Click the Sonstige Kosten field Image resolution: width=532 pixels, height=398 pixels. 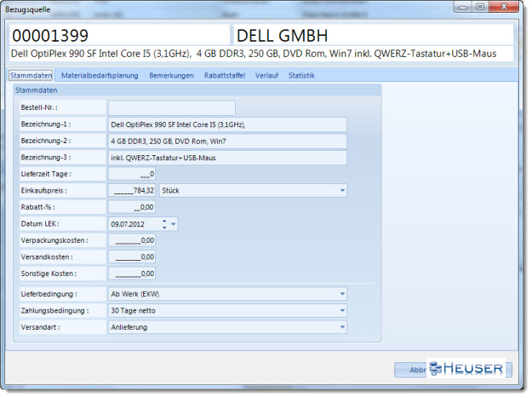[132, 274]
